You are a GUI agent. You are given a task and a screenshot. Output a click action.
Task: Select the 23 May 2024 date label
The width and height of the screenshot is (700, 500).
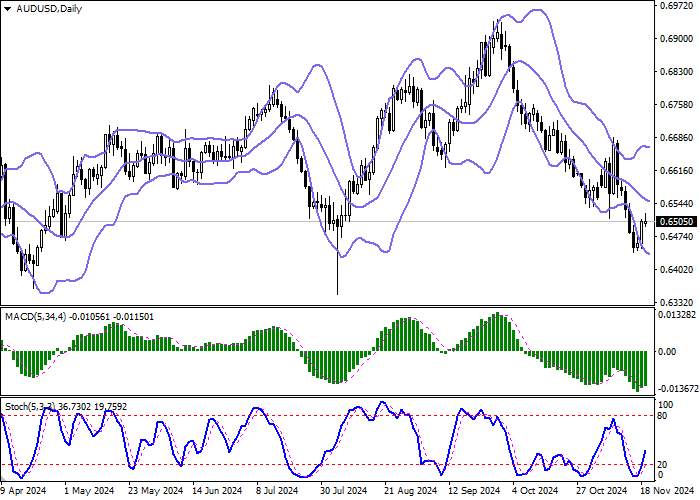[x=155, y=491]
